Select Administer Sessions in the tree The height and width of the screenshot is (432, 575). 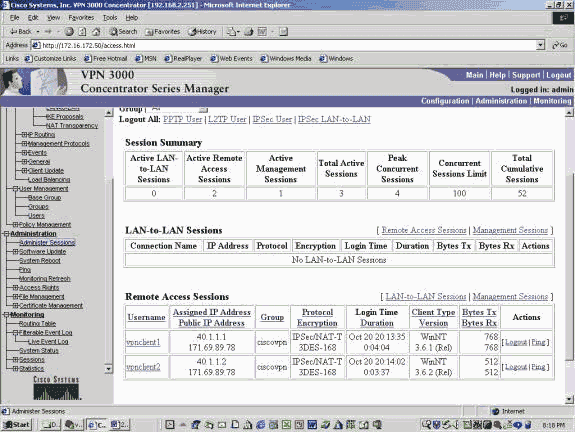pyautogui.click(x=47, y=242)
